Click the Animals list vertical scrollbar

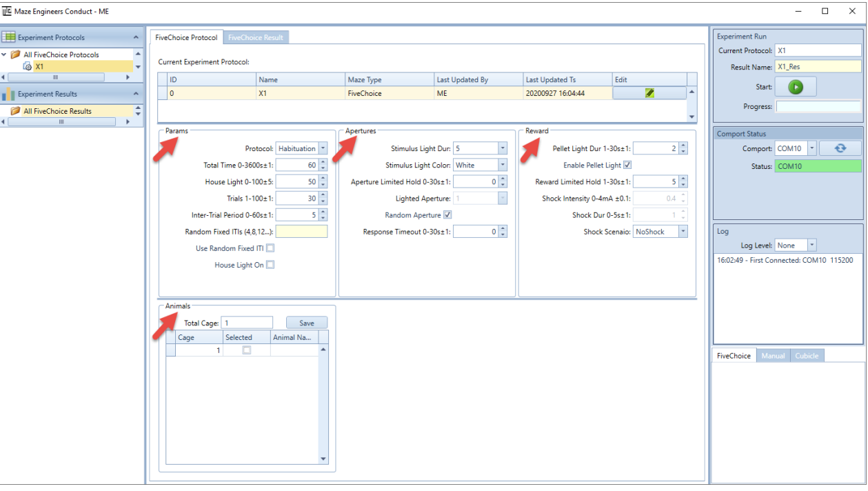[x=324, y=404]
